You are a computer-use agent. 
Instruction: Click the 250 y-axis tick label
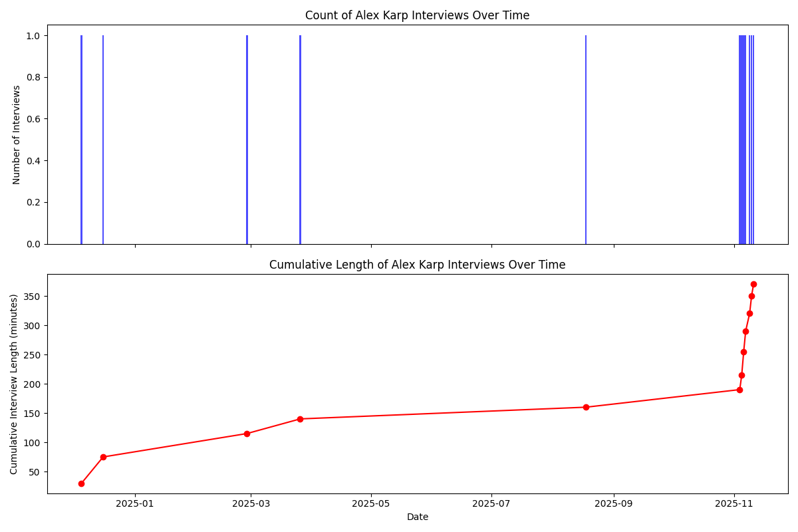tap(33, 354)
